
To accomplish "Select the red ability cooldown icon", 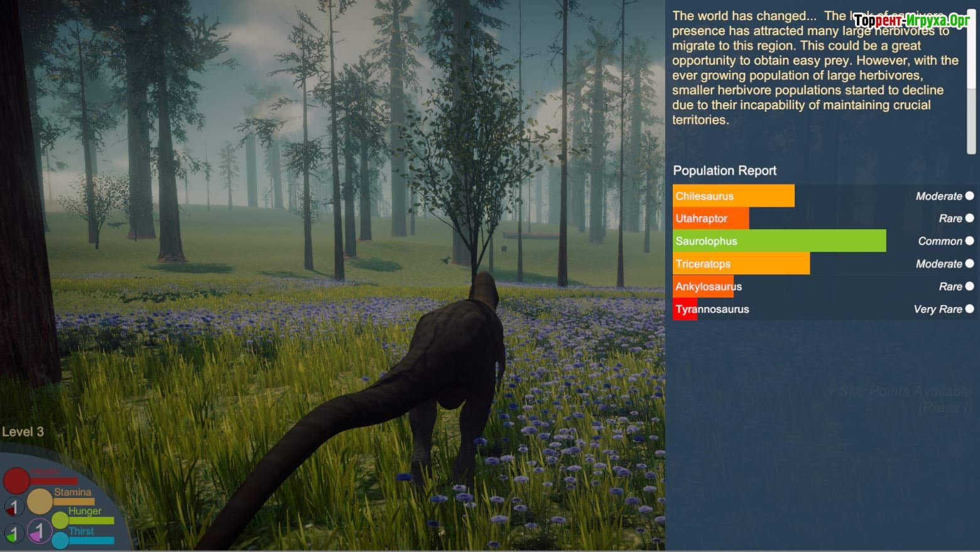I will pyautogui.click(x=14, y=506).
